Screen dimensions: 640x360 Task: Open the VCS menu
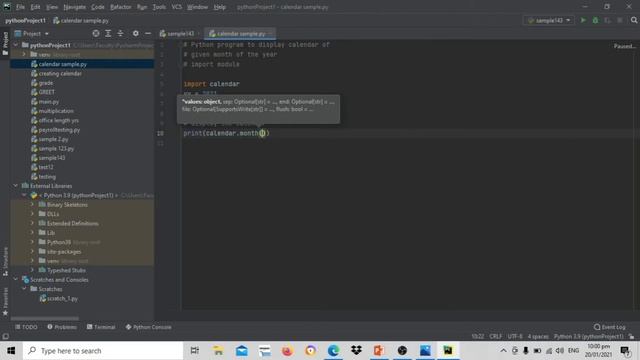pos(177,7)
